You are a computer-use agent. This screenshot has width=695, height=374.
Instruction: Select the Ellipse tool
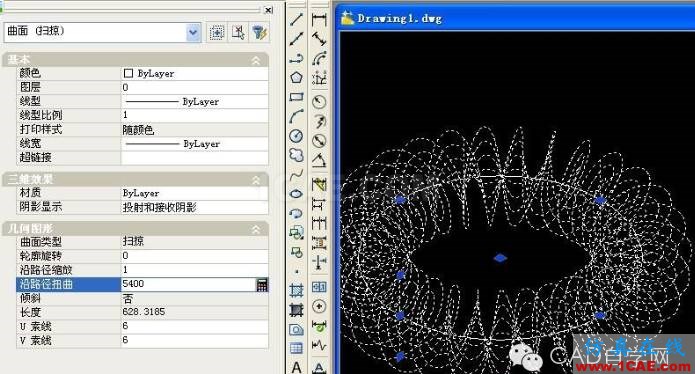pos(296,194)
